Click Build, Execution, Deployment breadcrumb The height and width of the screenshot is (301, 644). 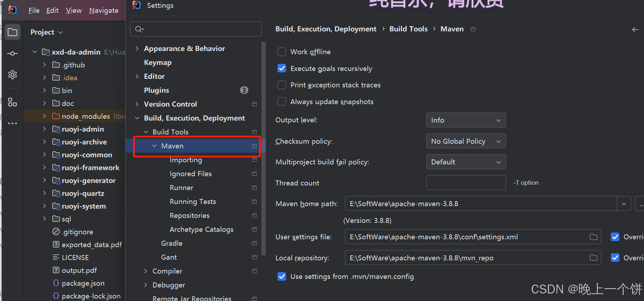click(326, 29)
